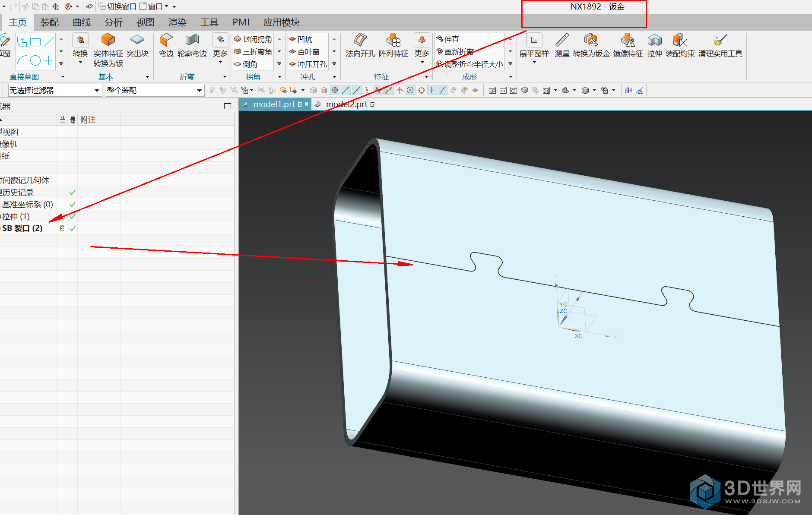Expand the 展平图样 dropdown arrow
This screenshot has height=515, width=812.
pyautogui.click(x=534, y=63)
